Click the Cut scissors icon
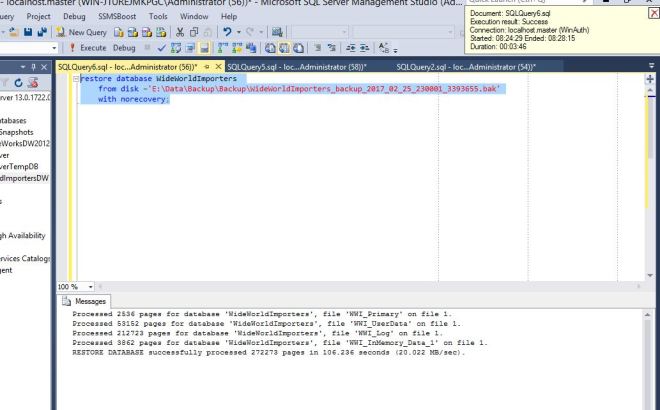Viewport: 660px width, 410px height. click(179, 32)
